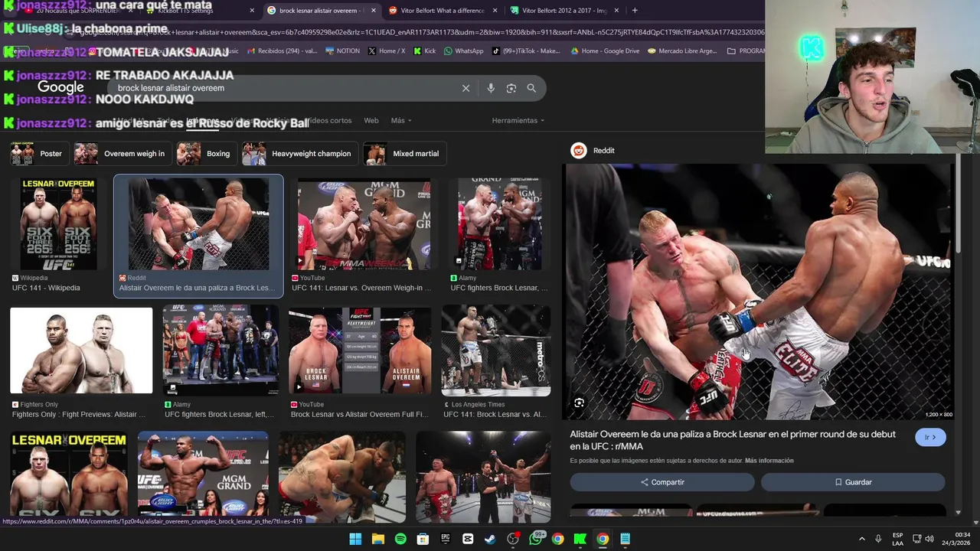Open YouTube weigh-in staredown thumbnail
This screenshot has width=980, height=551.
pyautogui.click(x=364, y=224)
